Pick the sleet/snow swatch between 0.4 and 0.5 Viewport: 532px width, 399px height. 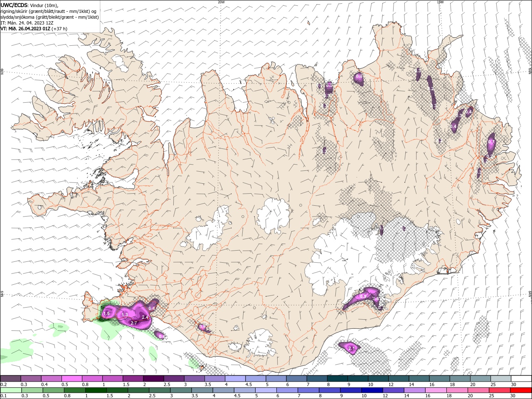(52, 379)
